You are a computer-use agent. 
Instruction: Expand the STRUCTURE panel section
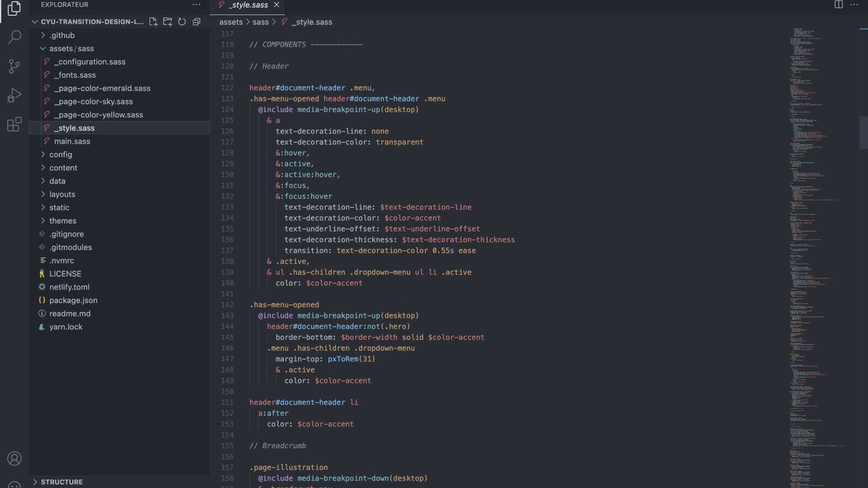(61, 482)
